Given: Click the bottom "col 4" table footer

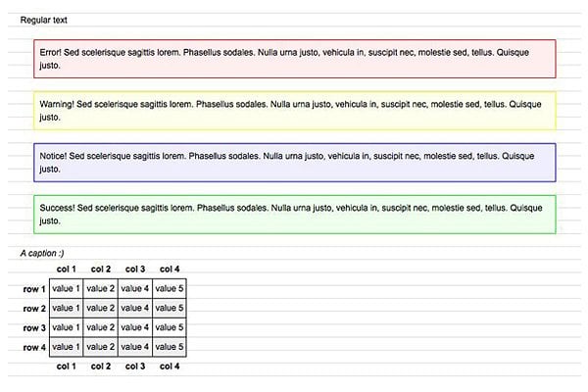Looking at the screenshot, I should click(170, 366).
